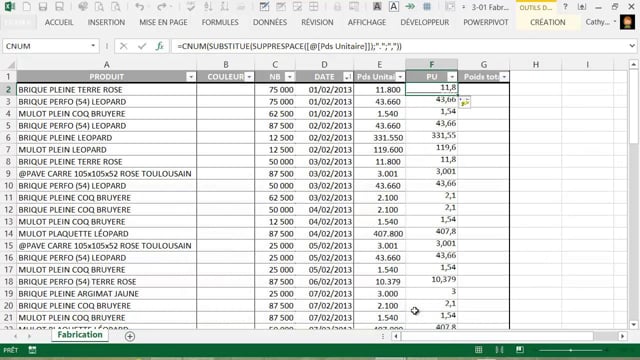The width and height of the screenshot is (640, 360).
Task: Click the sort ascending icon in quick access
Action: pyautogui.click(x=208, y=7)
